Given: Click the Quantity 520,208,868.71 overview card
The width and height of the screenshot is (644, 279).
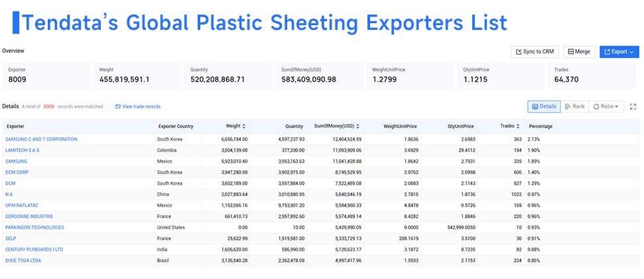Looking at the screenshot, I should [228, 76].
